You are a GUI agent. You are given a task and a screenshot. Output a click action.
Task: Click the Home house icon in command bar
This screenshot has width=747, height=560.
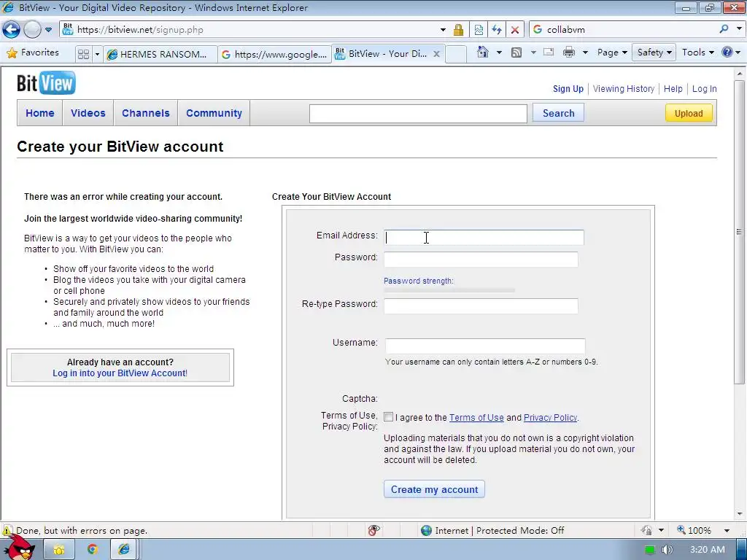click(483, 52)
